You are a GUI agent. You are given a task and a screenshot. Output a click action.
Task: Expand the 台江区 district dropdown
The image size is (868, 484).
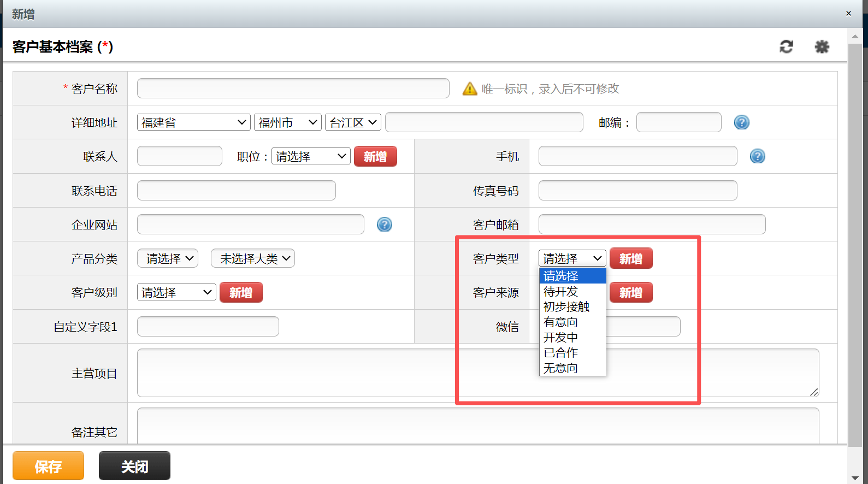point(353,122)
